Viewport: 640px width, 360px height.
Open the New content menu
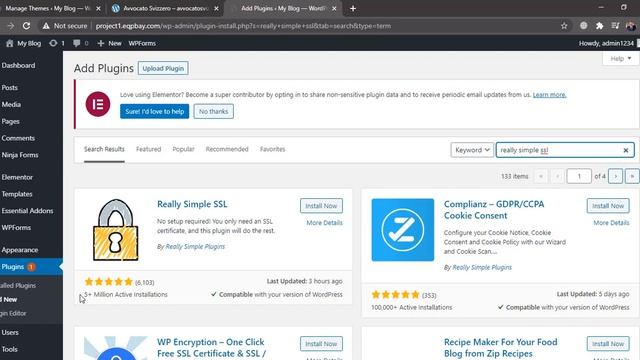(x=109, y=43)
